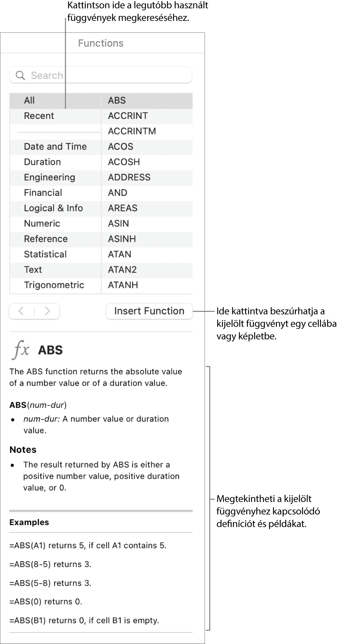Select the Trigonometric category
This screenshot has height=644, width=338.
(x=54, y=285)
